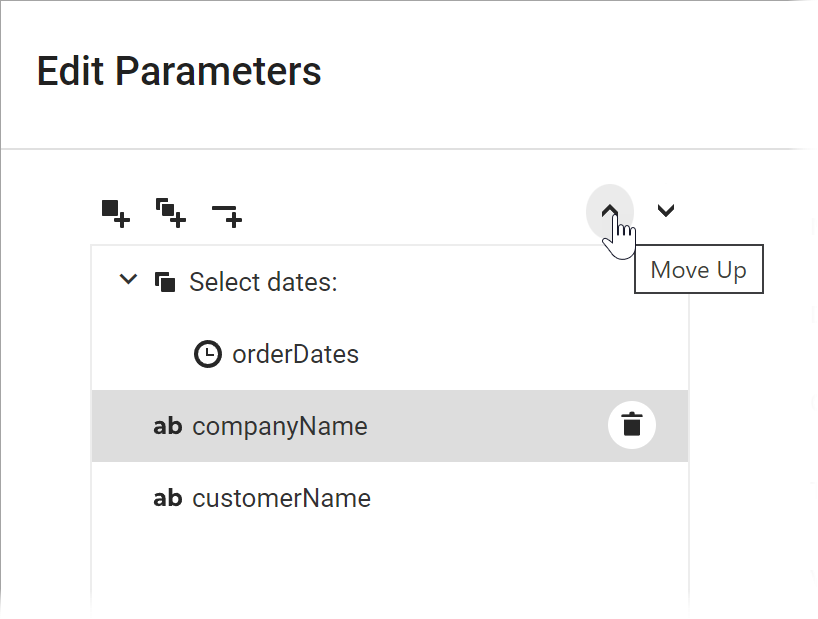Click the trash can icon on companyName

coord(631,424)
